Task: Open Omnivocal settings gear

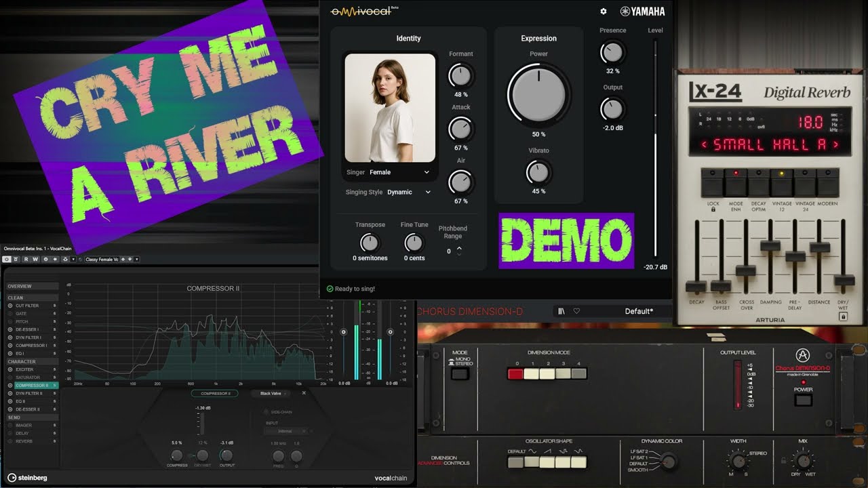Action: (x=604, y=12)
